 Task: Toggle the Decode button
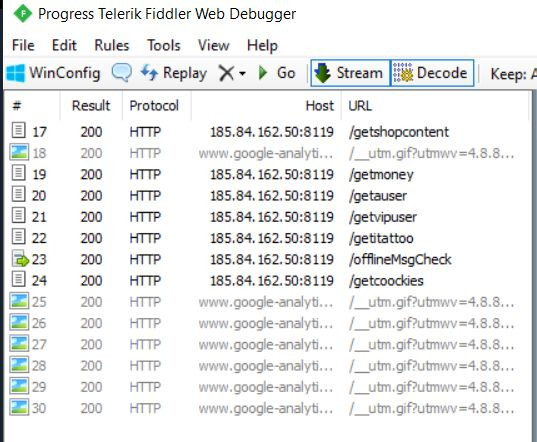pos(432,73)
